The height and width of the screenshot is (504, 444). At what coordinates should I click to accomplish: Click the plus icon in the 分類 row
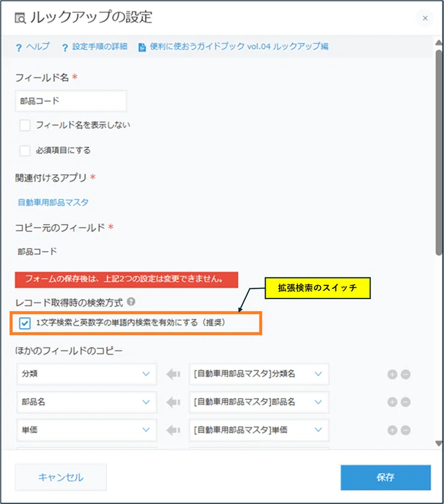tap(392, 374)
